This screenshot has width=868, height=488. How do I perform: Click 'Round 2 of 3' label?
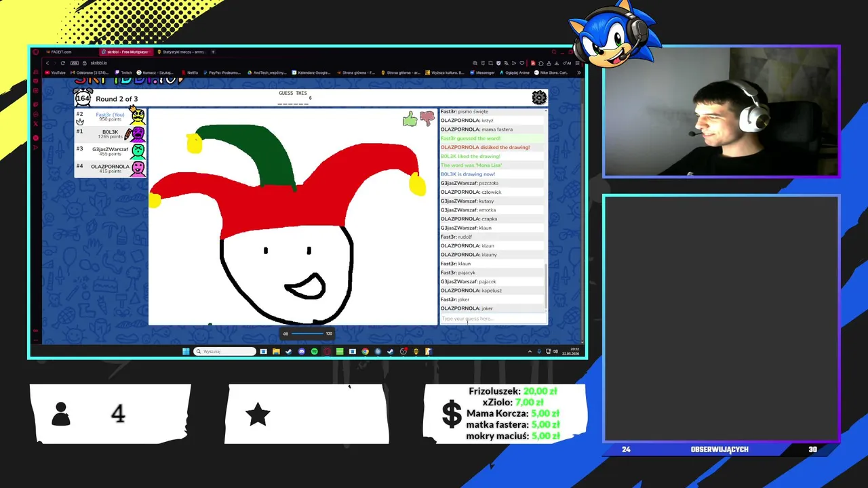click(117, 99)
